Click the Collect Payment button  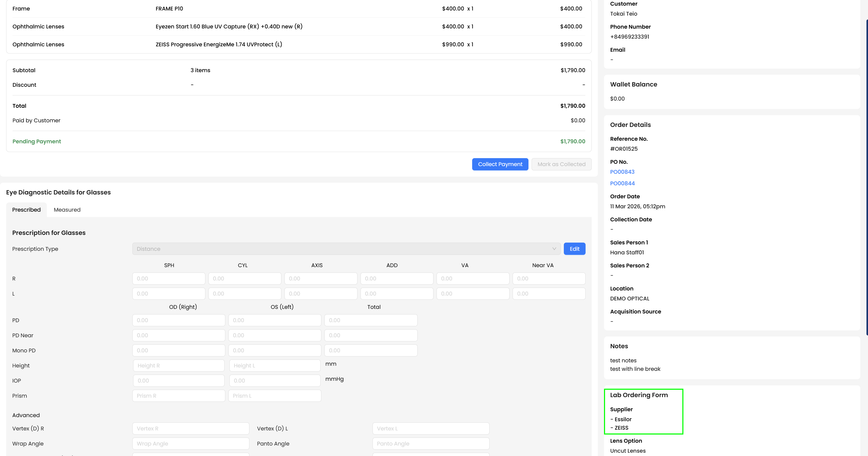[500, 164]
